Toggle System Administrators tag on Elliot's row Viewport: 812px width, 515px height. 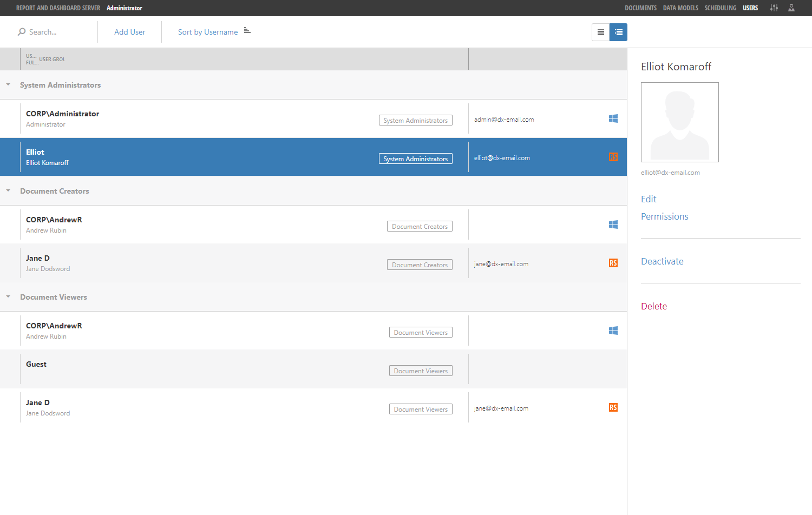415,159
